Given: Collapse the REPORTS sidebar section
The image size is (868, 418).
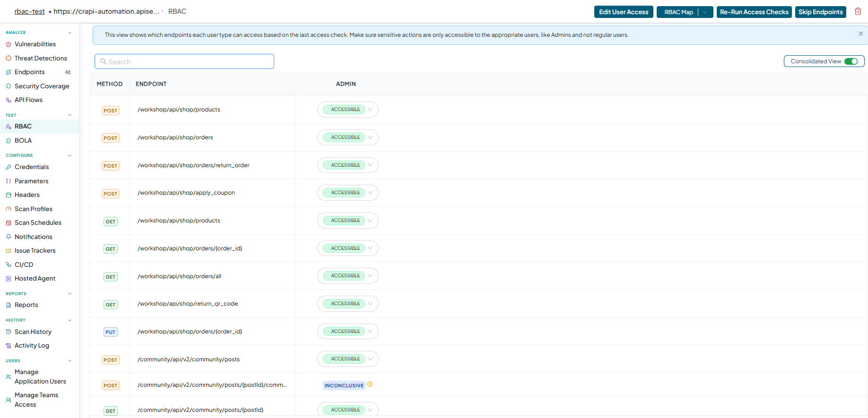Looking at the screenshot, I should [70, 294].
